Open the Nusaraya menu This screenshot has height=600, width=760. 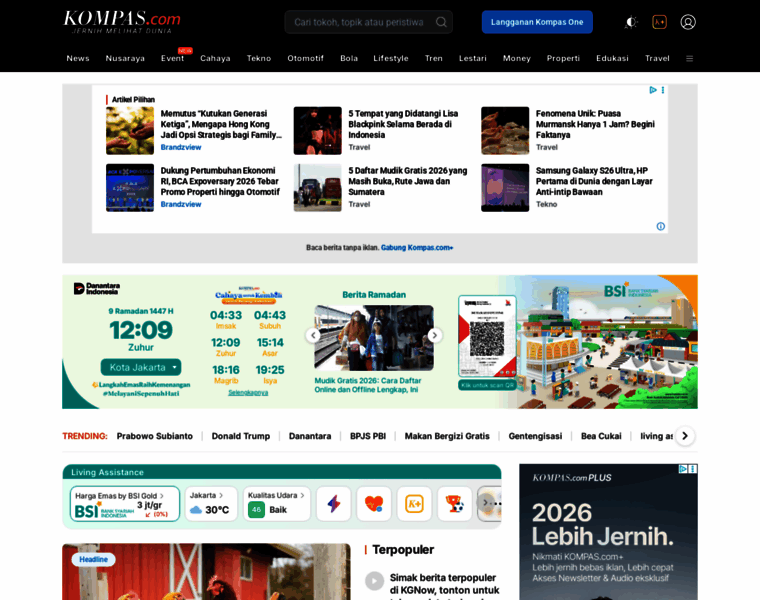(125, 58)
